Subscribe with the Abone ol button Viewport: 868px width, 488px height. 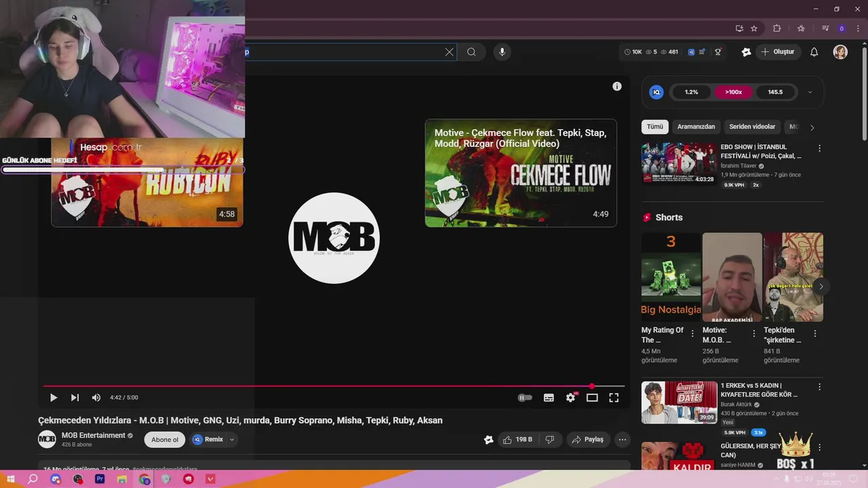(165, 440)
